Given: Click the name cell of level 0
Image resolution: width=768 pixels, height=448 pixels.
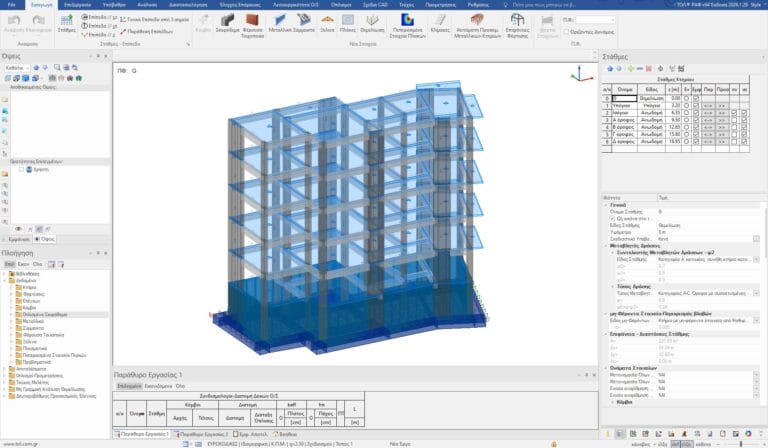Looking at the screenshot, I should (x=624, y=98).
